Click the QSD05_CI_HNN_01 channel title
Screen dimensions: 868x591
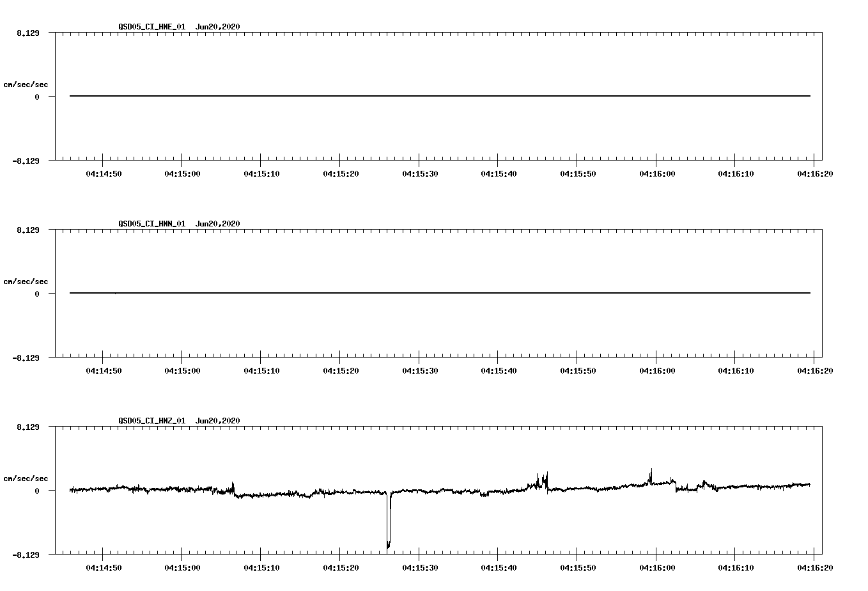click(x=152, y=224)
